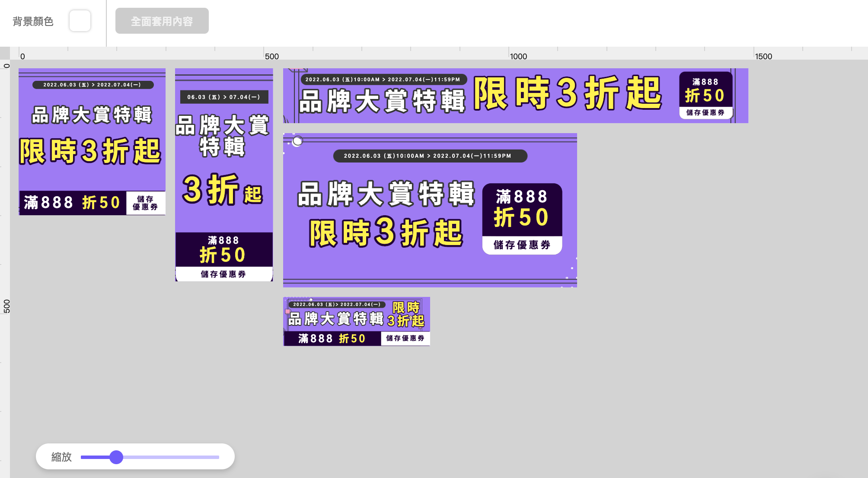Image resolution: width=868 pixels, height=478 pixels.
Task: Click the date range pill in center banner
Action: (x=430, y=156)
